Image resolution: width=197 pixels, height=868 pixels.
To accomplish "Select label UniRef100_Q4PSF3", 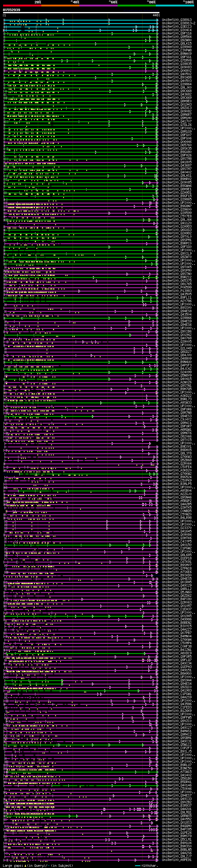I will [177, 365].
